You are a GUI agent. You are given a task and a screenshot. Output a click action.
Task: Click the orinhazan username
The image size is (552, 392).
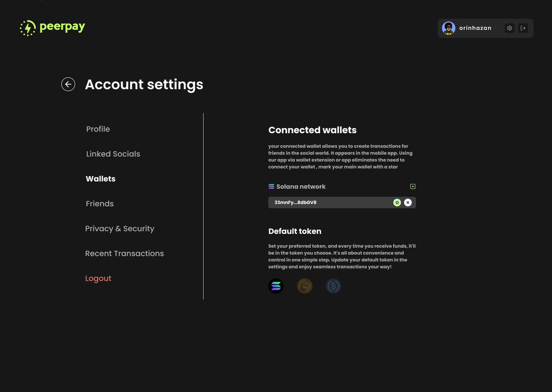point(475,28)
